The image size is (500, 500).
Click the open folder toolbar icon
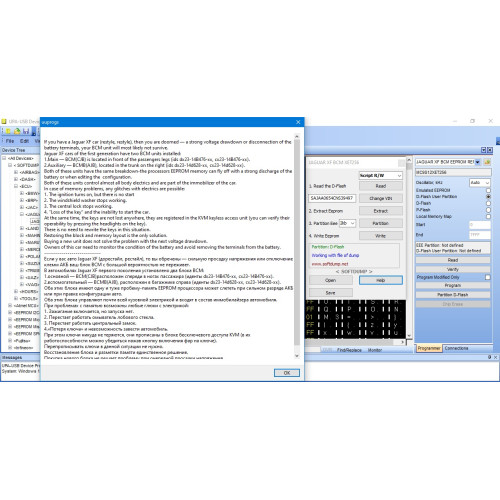coord(17,131)
